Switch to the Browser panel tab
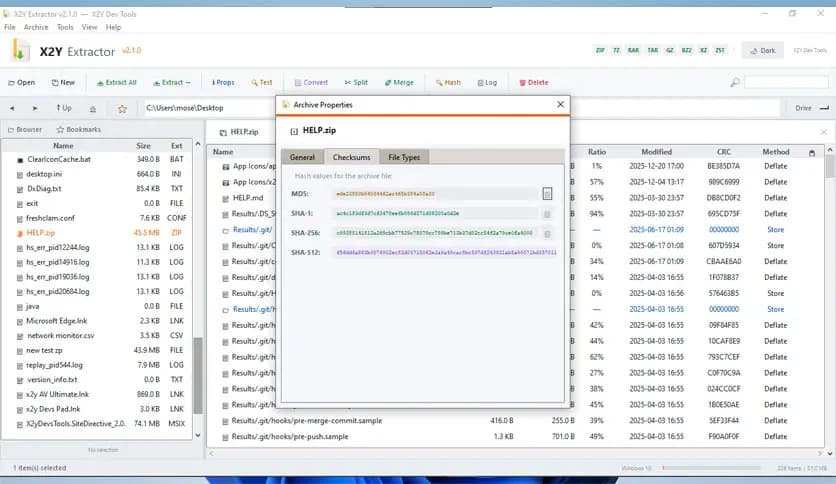836x484 pixels. click(x=25, y=130)
